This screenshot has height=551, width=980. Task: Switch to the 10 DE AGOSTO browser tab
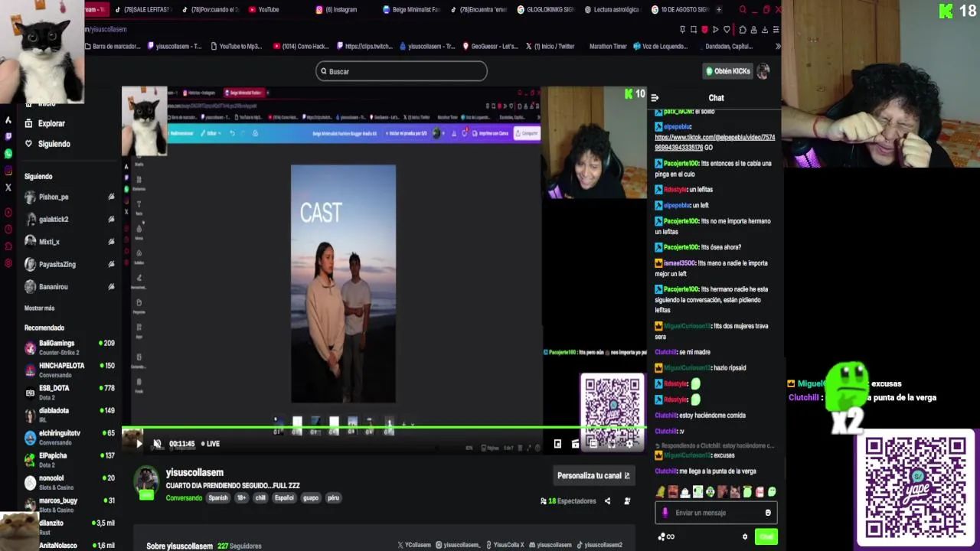click(678, 10)
